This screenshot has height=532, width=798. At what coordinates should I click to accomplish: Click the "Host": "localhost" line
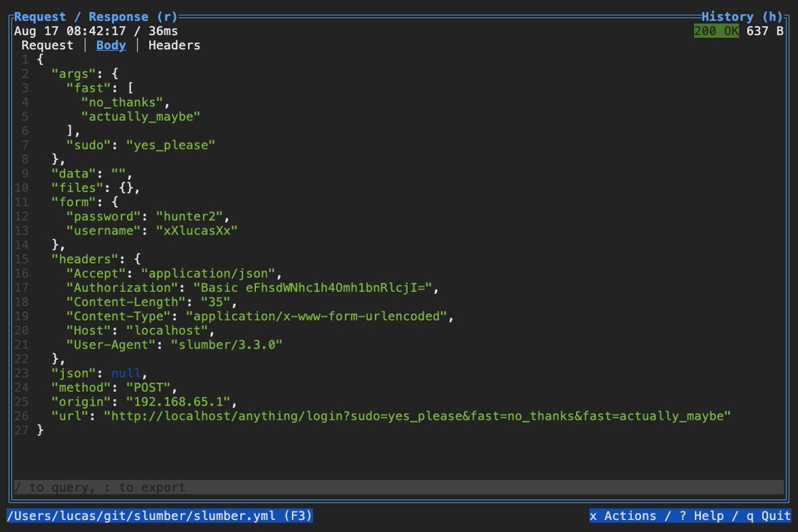click(141, 331)
